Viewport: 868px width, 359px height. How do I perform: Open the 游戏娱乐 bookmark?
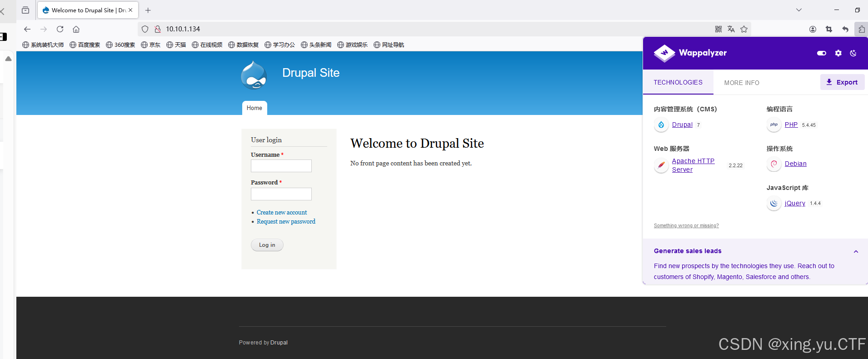[353, 45]
